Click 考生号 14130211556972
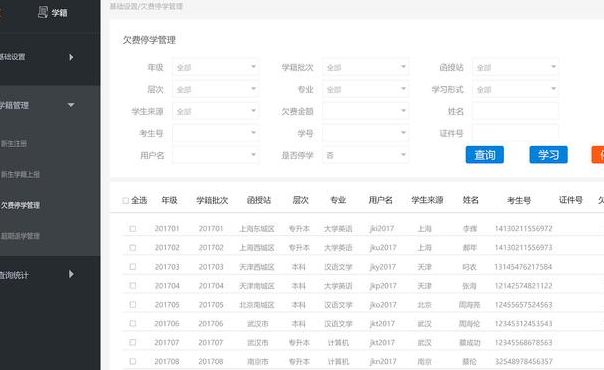 523,229
